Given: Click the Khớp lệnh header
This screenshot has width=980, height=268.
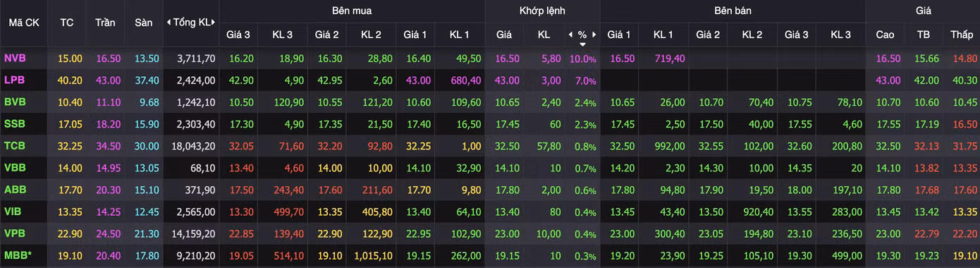Looking at the screenshot, I should pos(542,11).
